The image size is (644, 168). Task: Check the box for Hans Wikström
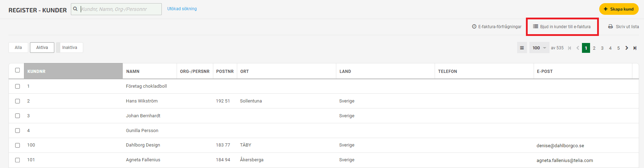click(x=17, y=101)
